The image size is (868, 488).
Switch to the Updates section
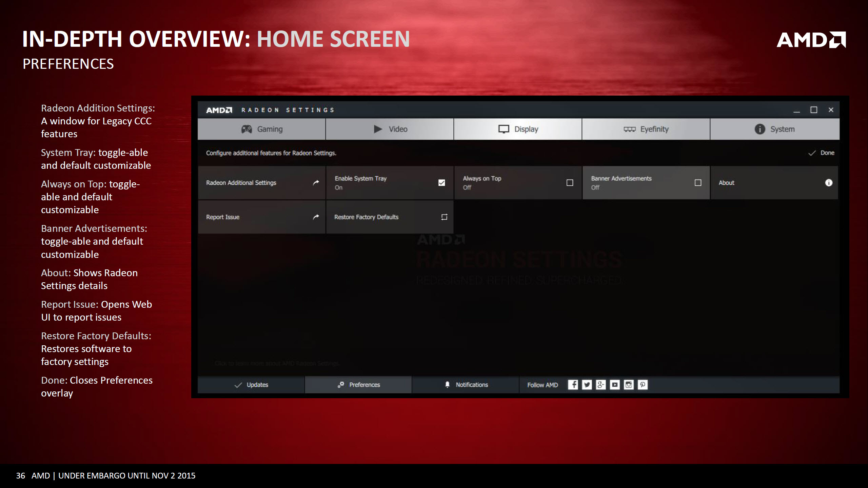point(251,385)
